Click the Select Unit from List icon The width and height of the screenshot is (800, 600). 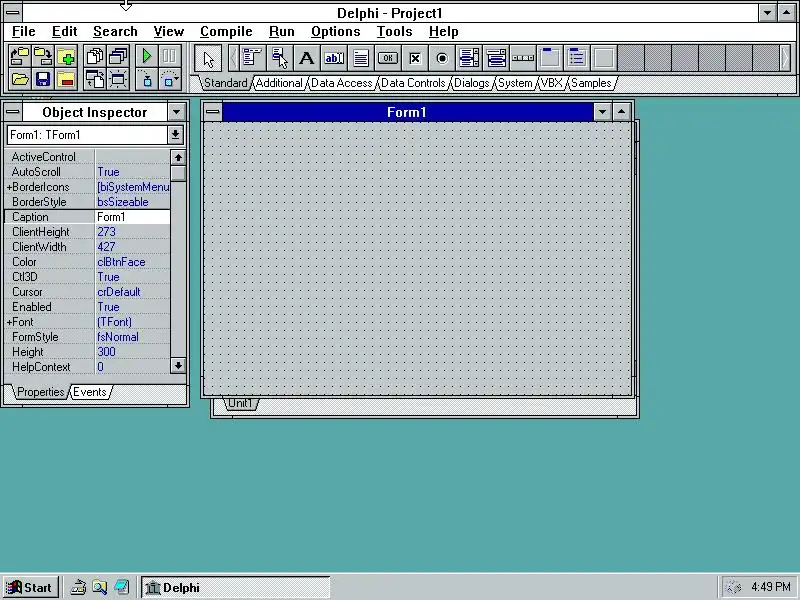pos(95,56)
